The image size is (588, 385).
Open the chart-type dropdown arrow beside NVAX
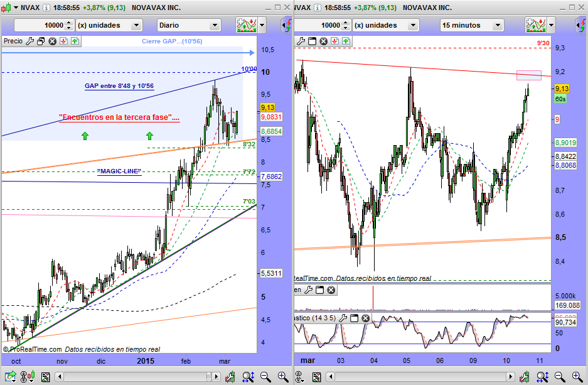[16, 8]
